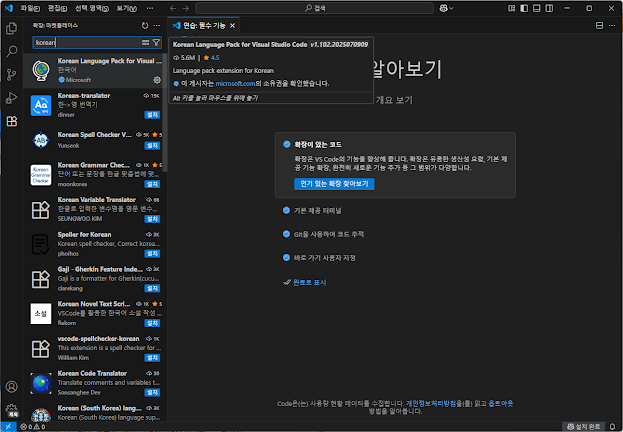The height and width of the screenshot is (432, 623).
Task: Click the command center search box
Action: (x=315, y=8)
